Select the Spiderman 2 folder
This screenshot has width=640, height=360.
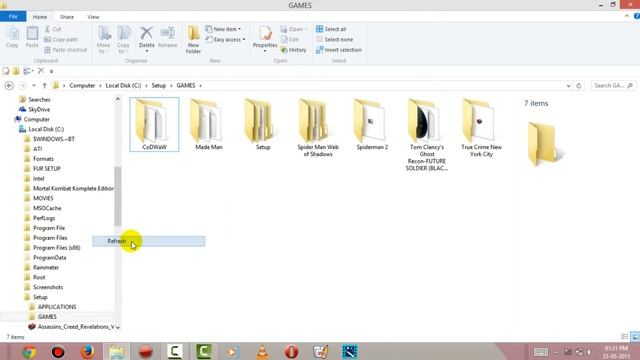[372, 124]
